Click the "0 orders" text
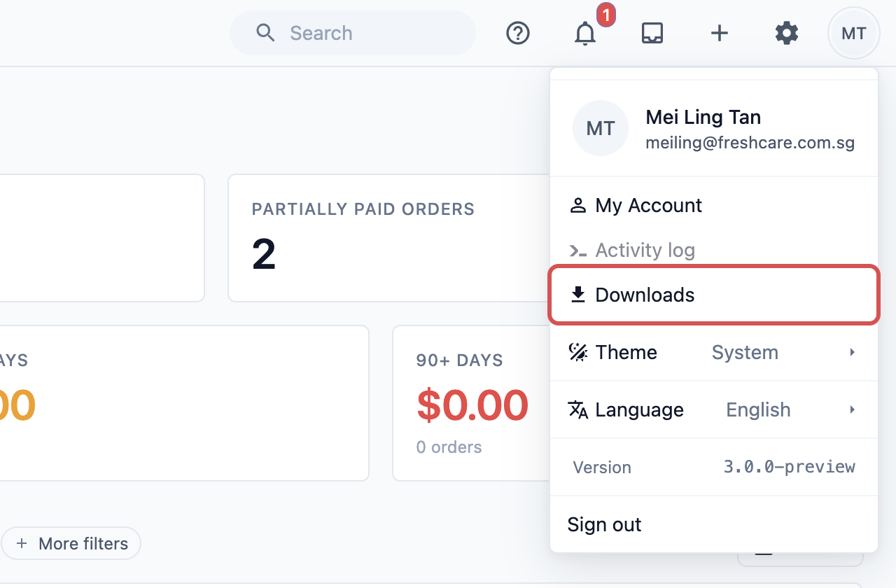The height and width of the screenshot is (588, 896). point(449,447)
